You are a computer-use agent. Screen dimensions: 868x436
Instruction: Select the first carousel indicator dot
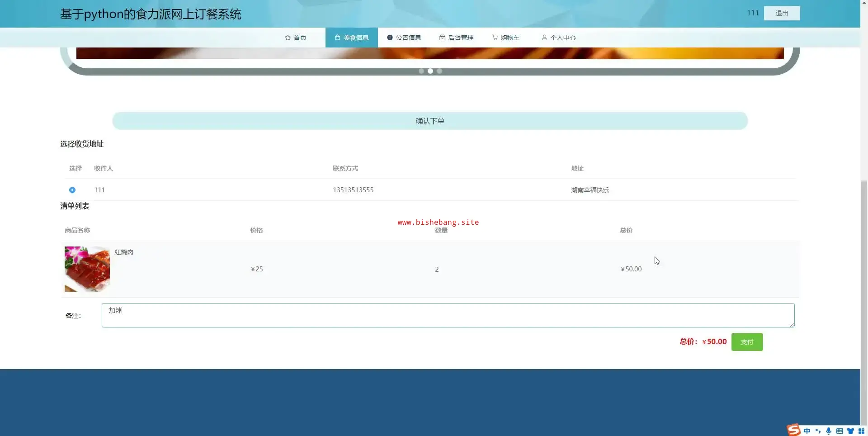[421, 71]
